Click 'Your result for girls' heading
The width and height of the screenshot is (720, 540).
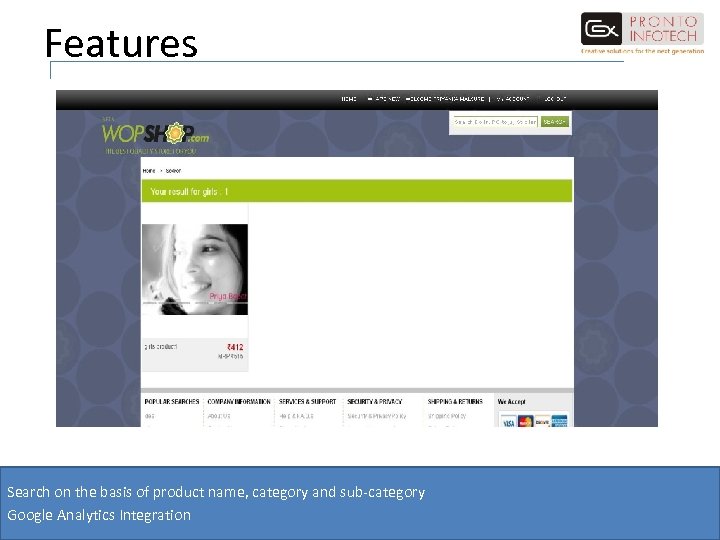[189, 191]
